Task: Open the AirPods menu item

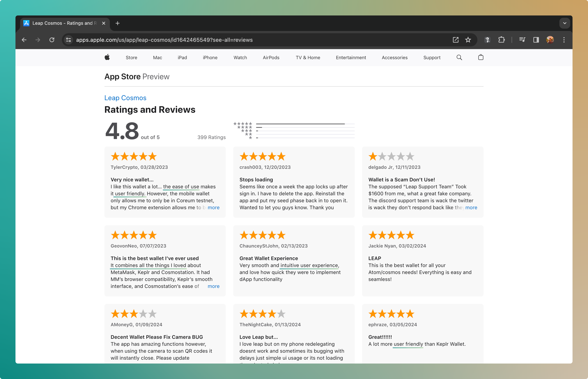Action: 271,58
